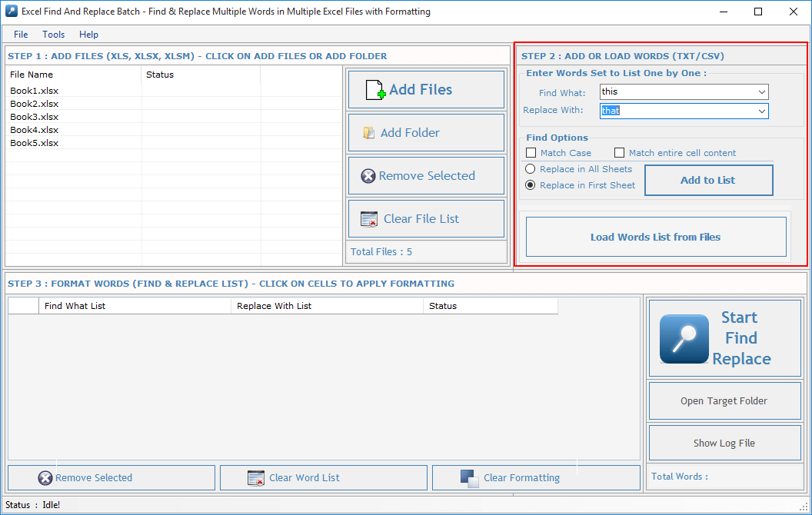Image resolution: width=812 pixels, height=515 pixels.
Task: Click the Total Words label
Action: [x=680, y=476]
